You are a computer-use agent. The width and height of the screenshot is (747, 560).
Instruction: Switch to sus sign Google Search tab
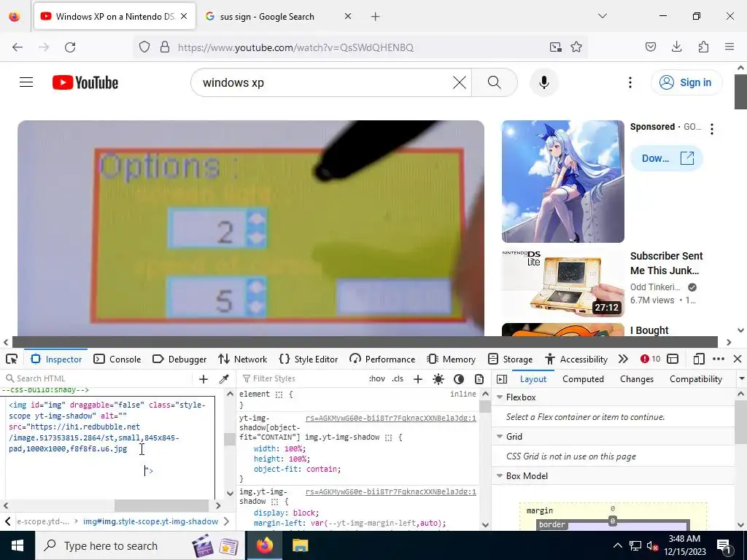click(x=277, y=17)
